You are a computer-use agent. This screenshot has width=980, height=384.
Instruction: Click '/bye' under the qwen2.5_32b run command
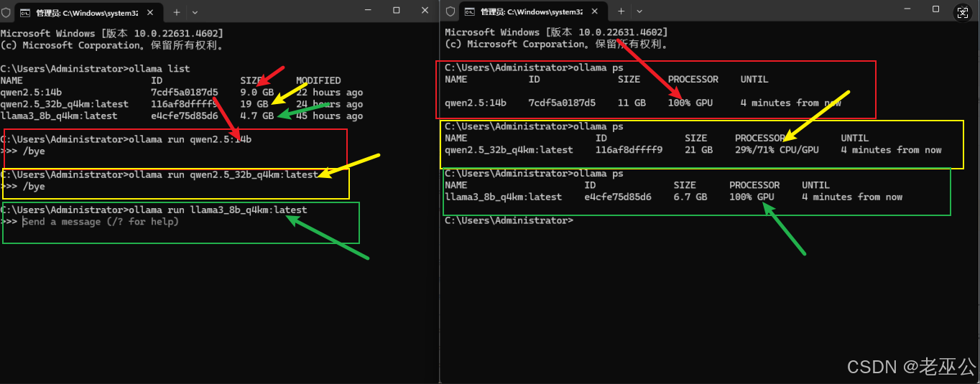(34, 187)
